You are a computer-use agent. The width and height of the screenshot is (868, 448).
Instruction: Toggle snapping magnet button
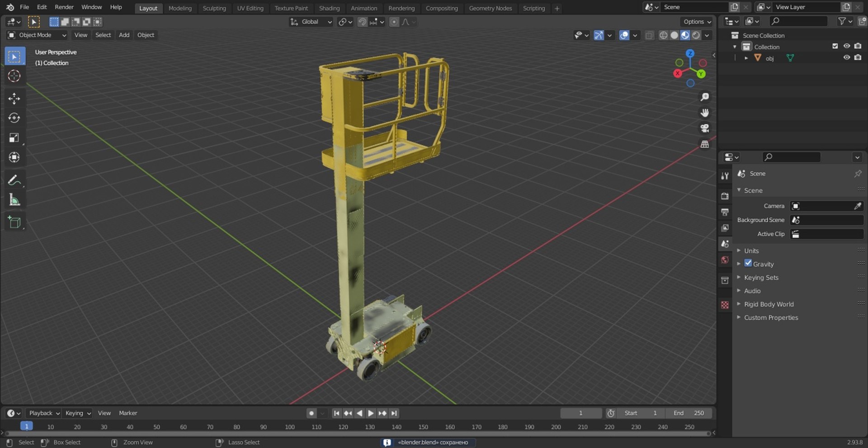pos(362,22)
